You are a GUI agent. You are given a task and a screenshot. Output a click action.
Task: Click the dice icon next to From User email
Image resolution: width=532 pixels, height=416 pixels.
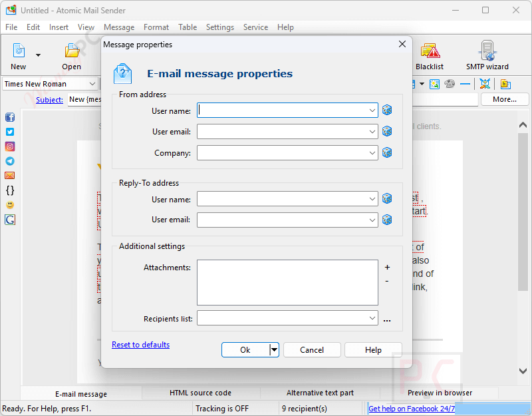387,131
